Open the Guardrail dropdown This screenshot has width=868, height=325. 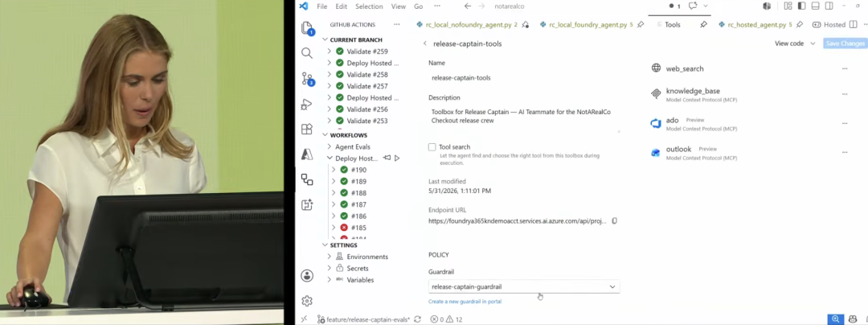(x=524, y=287)
